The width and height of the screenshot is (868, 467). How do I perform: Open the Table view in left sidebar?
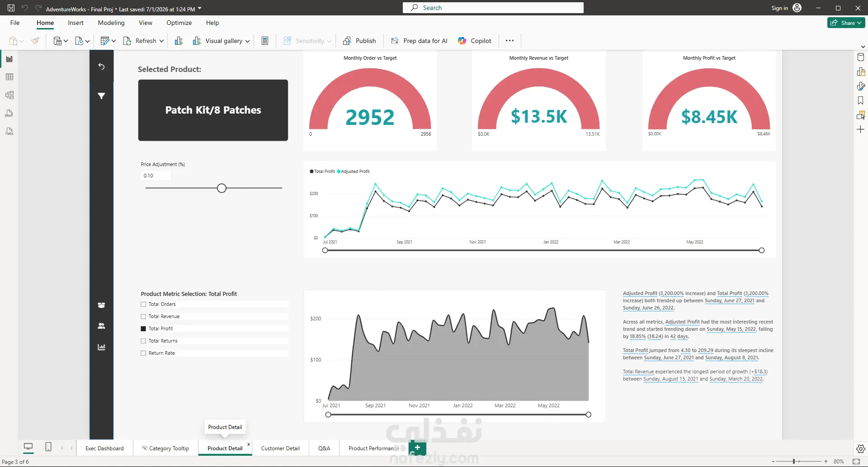coord(9,77)
